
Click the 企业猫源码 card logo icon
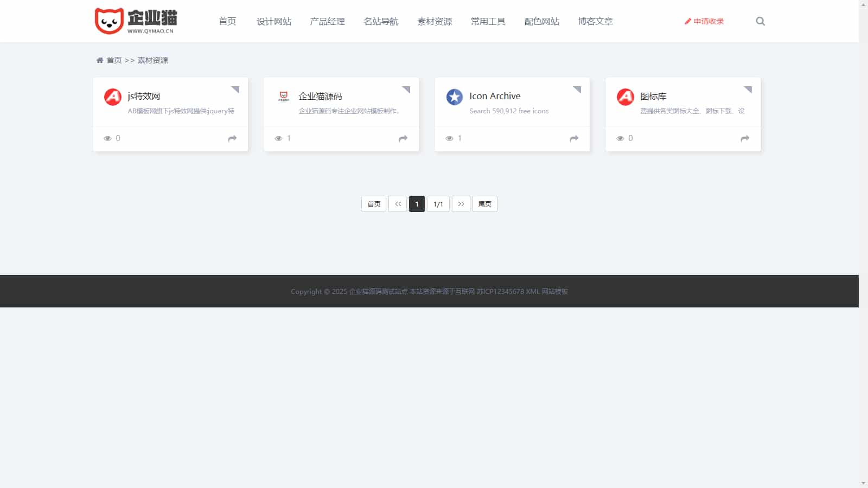(x=283, y=97)
